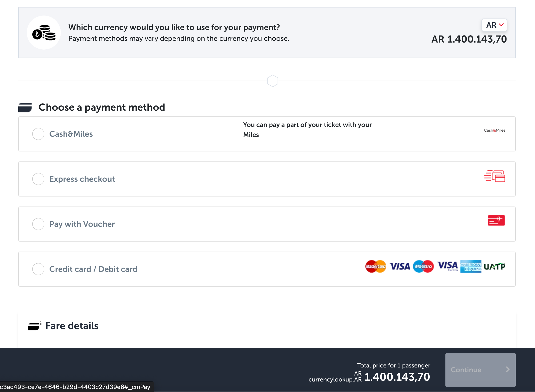The image size is (535, 392).
Task: Click the UATP card logo
Action: pos(494,266)
